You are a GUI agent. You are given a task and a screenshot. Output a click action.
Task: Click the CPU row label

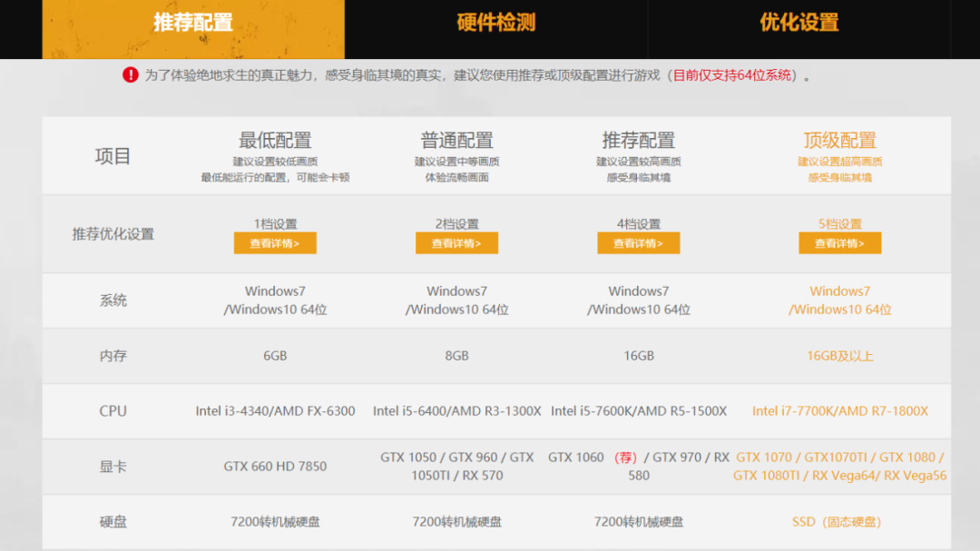(x=113, y=411)
